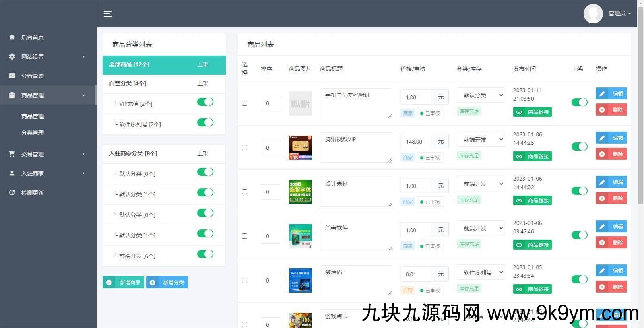Viewport: 644px width, 328px height.
Task: Disable listing switch for 手机号码实名验证
Action: pyautogui.click(x=580, y=102)
